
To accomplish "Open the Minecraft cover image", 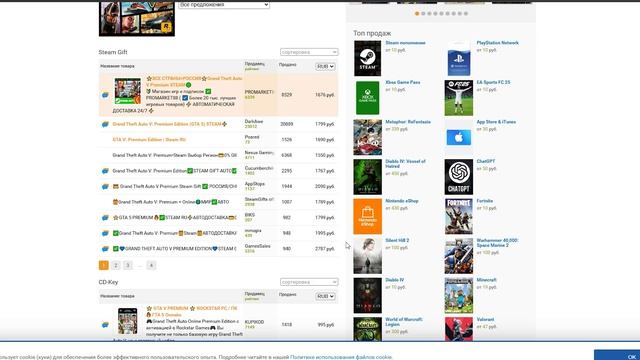I will tap(459, 296).
